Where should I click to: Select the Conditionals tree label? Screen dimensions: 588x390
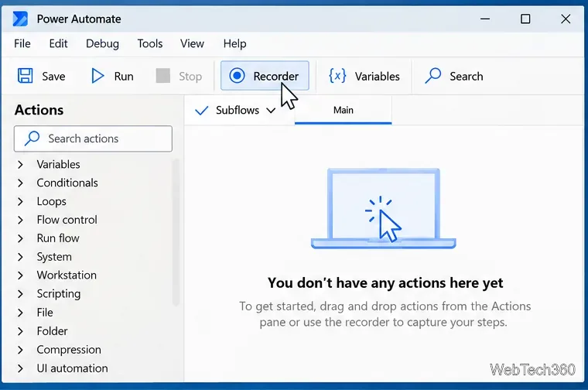click(x=67, y=183)
